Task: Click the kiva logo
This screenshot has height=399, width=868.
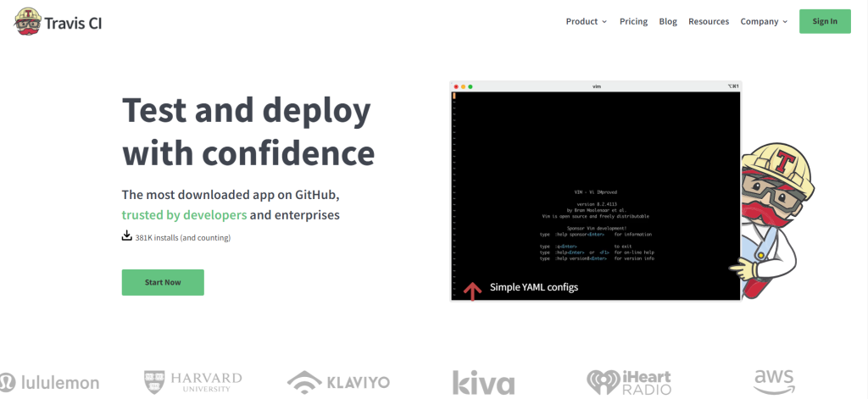Action: pos(483,382)
